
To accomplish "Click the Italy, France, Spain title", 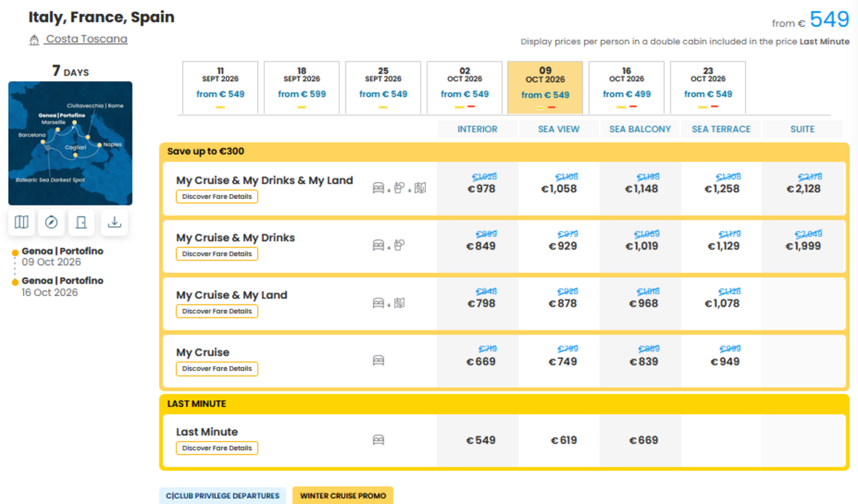I will pos(101,17).
